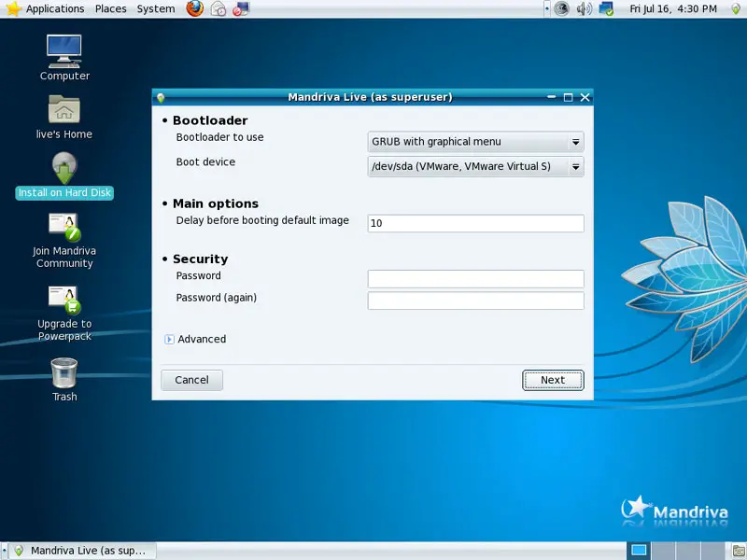Viewport: 747px width, 560px height.
Task: Click the volume speaker icon
Action: pos(584,8)
